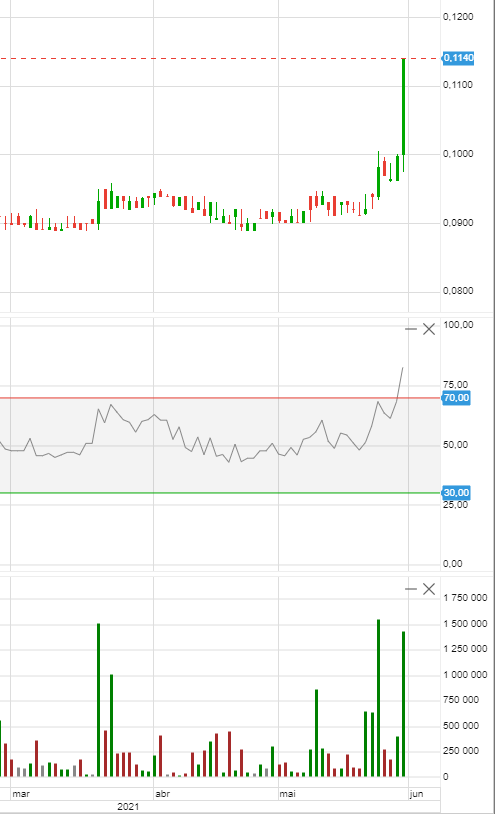The width and height of the screenshot is (495, 814).
Task: Select the current price label 0,1140
Action: pyautogui.click(x=458, y=58)
